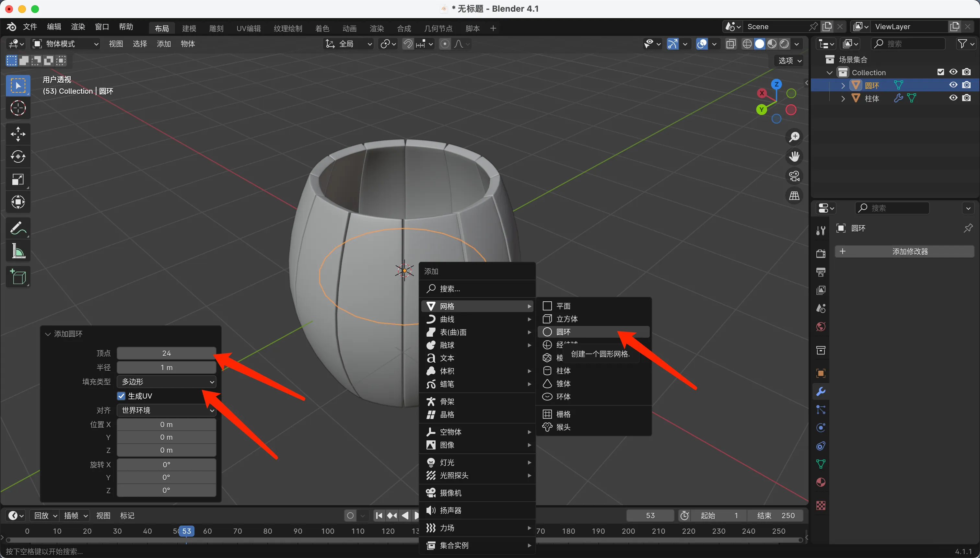Viewport: 980px width, 558px height.
Task: Uncheck the 生成UV checkbox
Action: click(122, 396)
